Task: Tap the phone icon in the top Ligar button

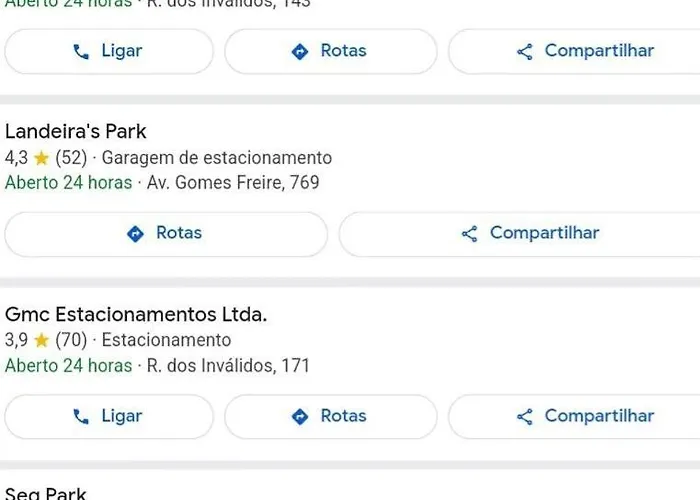Action: [x=81, y=52]
